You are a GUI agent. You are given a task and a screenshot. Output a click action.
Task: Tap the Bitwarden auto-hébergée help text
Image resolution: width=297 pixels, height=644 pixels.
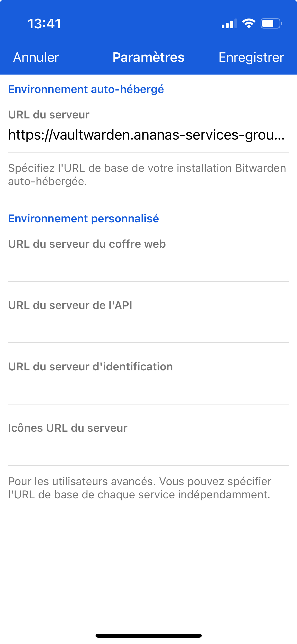147,175
